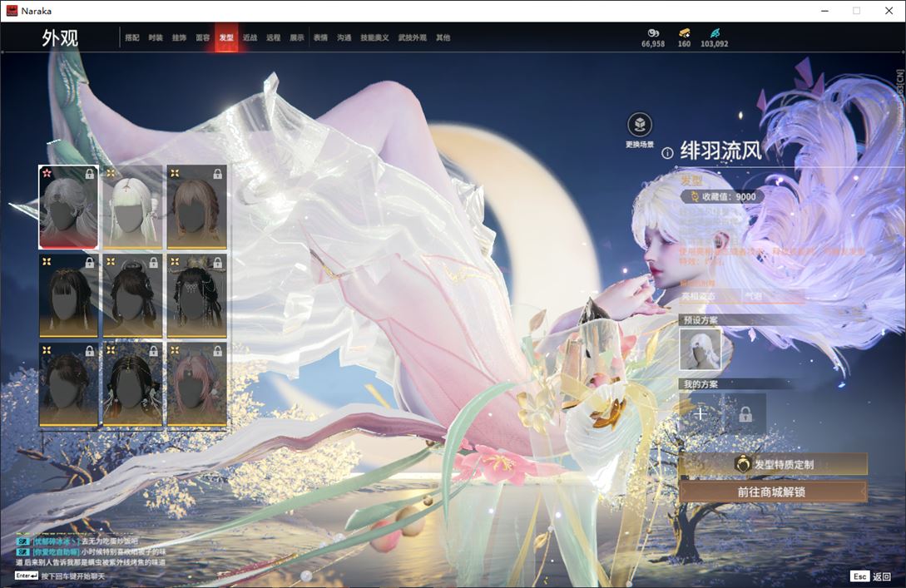Select the brown braided hairstyle thumbnail
Viewport: 906px width, 588px height.
tap(196, 207)
